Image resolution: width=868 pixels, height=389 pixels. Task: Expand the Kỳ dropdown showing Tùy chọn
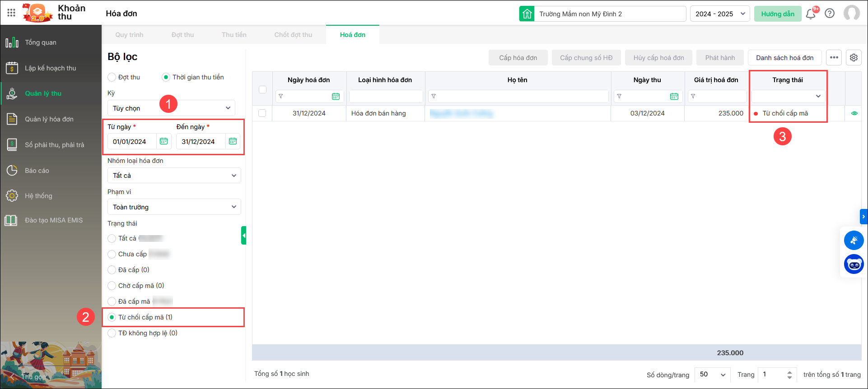click(x=171, y=108)
